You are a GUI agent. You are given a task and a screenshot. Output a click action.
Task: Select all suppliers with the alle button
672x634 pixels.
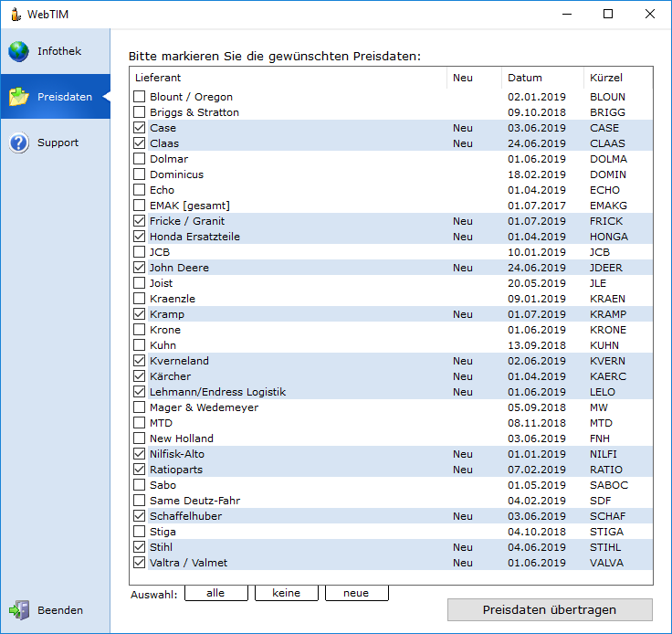coord(216,593)
